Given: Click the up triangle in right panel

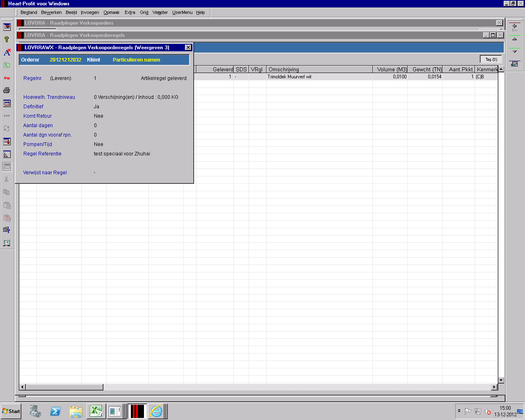Looking at the screenshot, I should tap(514, 39).
